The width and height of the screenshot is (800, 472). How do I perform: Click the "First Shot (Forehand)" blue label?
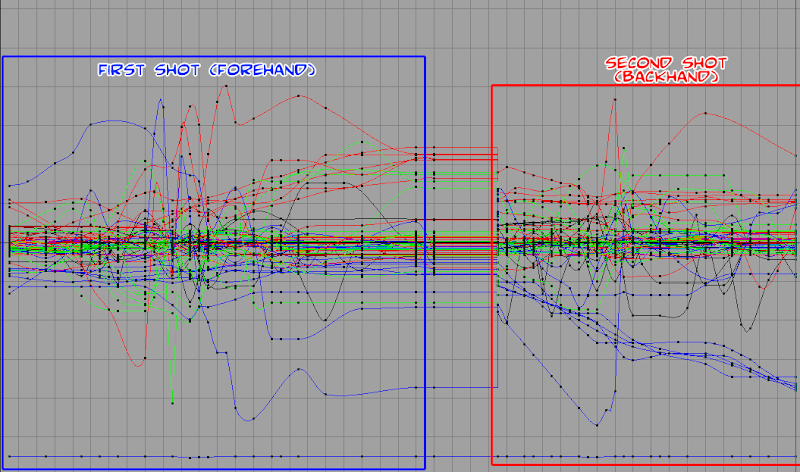(206, 70)
